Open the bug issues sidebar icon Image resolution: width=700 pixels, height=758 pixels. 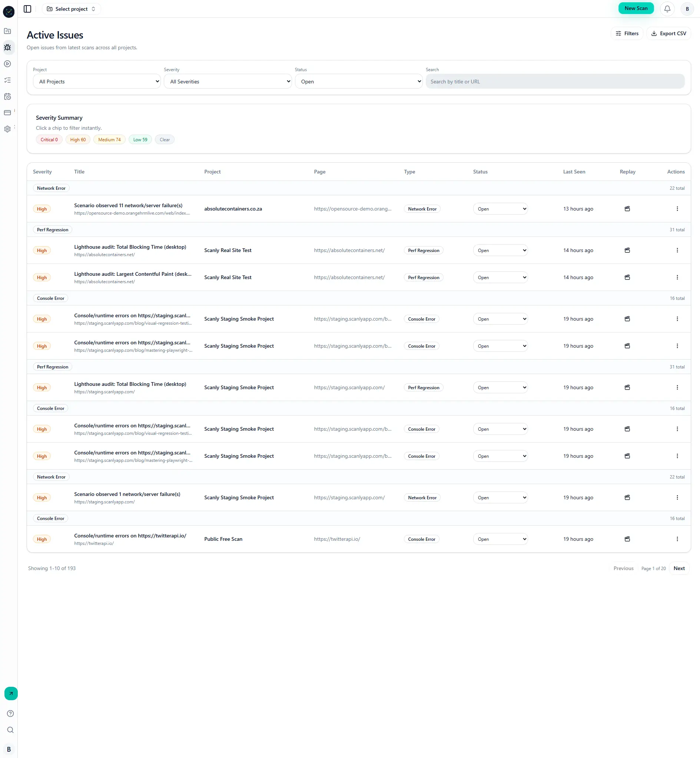(7, 47)
